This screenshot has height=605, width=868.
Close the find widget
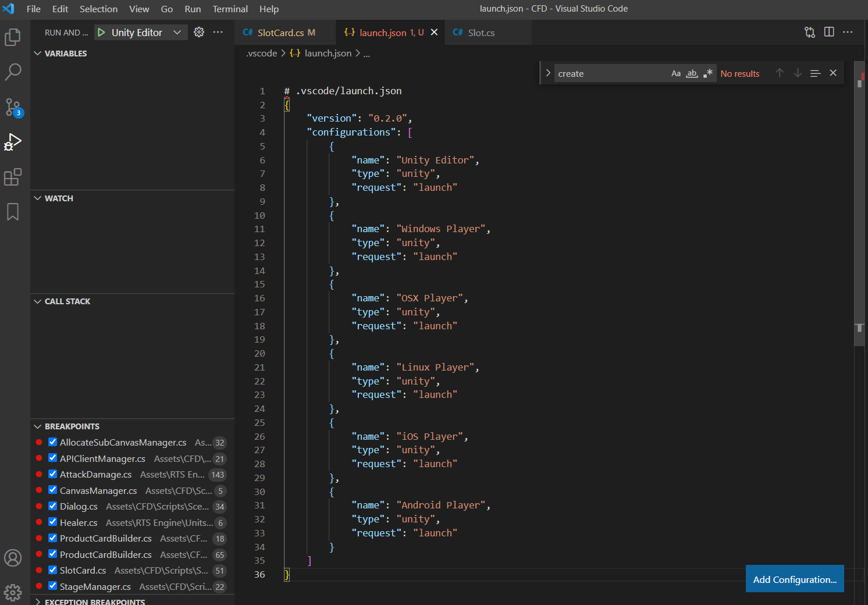pos(833,73)
